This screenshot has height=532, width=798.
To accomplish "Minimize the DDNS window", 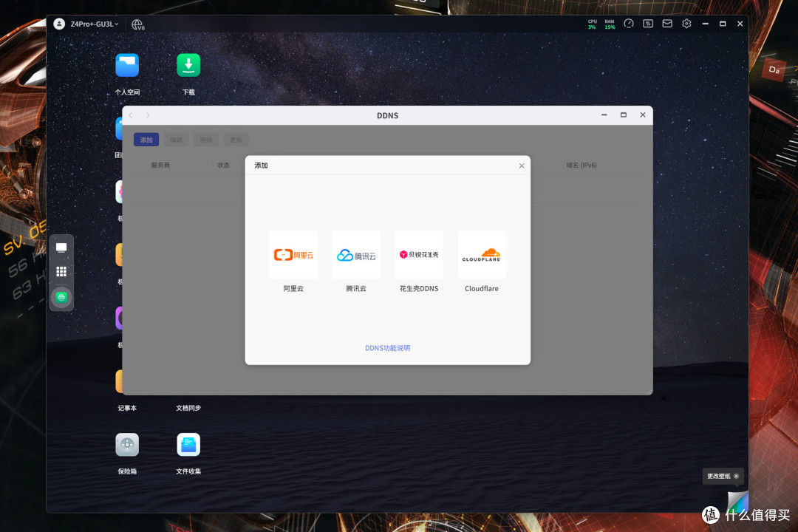I will (604, 115).
